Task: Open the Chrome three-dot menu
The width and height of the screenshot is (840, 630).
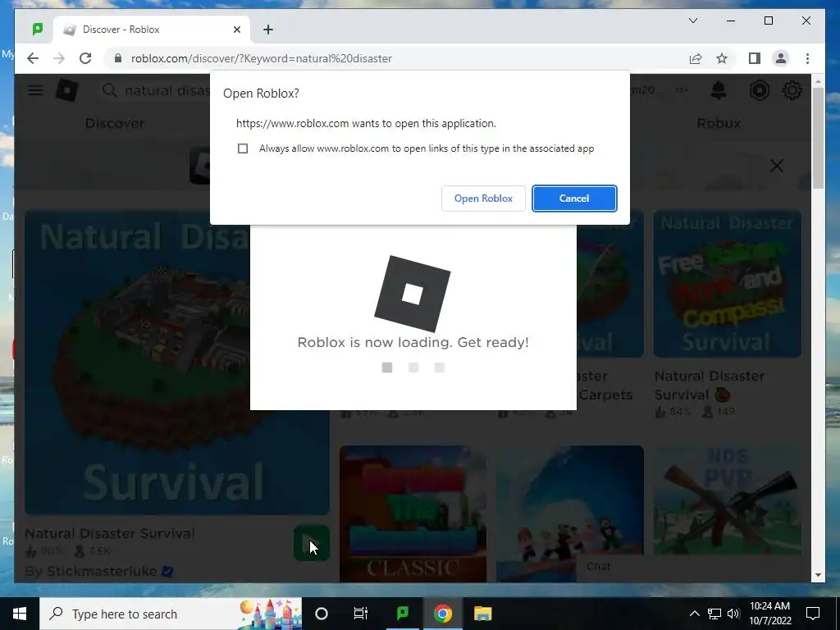Action: [x=807, y=58]
